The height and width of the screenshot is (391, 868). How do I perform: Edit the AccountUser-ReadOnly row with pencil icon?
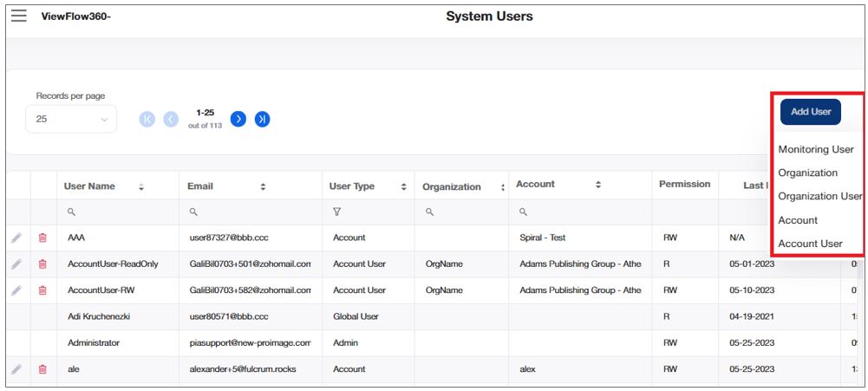16,264
